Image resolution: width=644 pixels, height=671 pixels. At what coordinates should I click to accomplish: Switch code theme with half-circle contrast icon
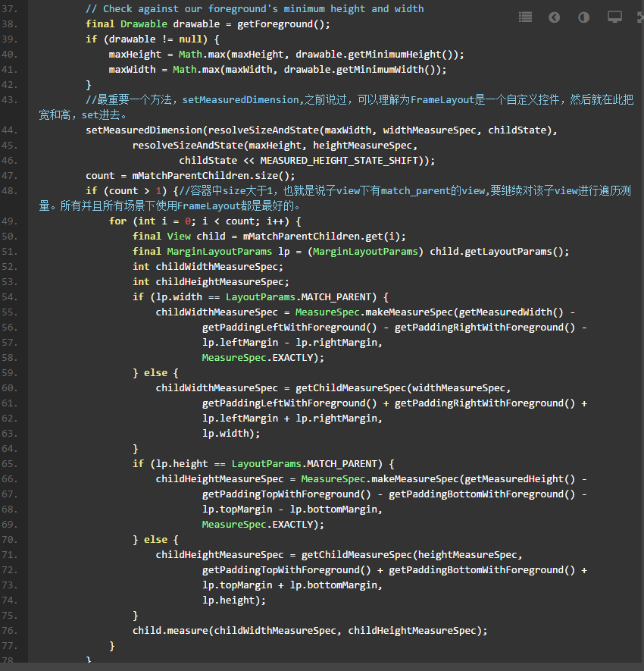(583, 17)
